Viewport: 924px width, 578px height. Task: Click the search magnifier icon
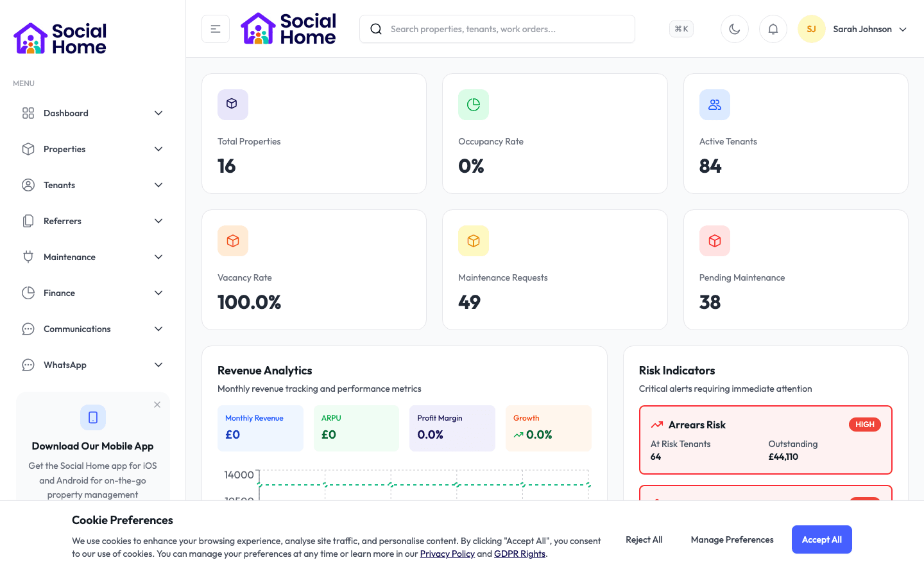pos(375,29)
